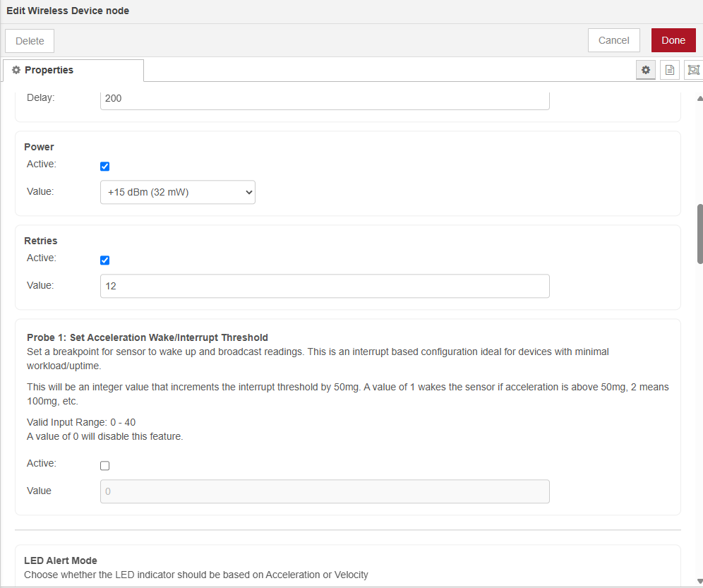Click into the Delay input field
The image size is (703, 588).
(x=325, y=99)
